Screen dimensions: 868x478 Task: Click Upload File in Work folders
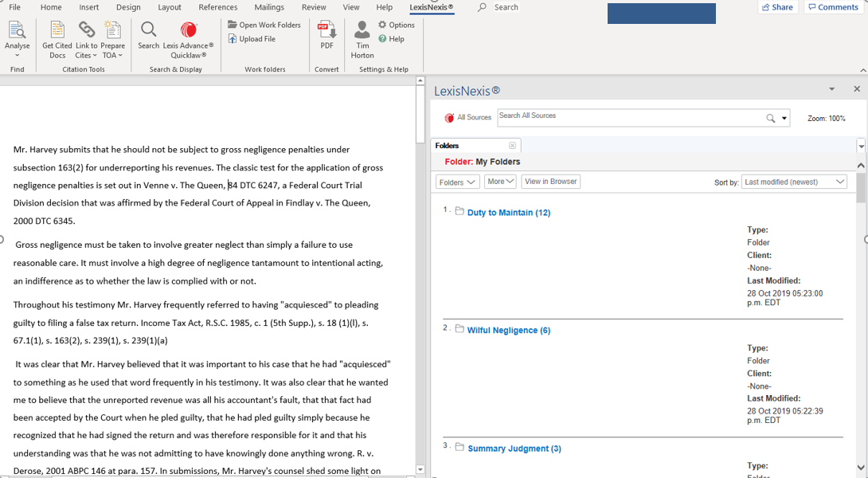pos(252,39)
